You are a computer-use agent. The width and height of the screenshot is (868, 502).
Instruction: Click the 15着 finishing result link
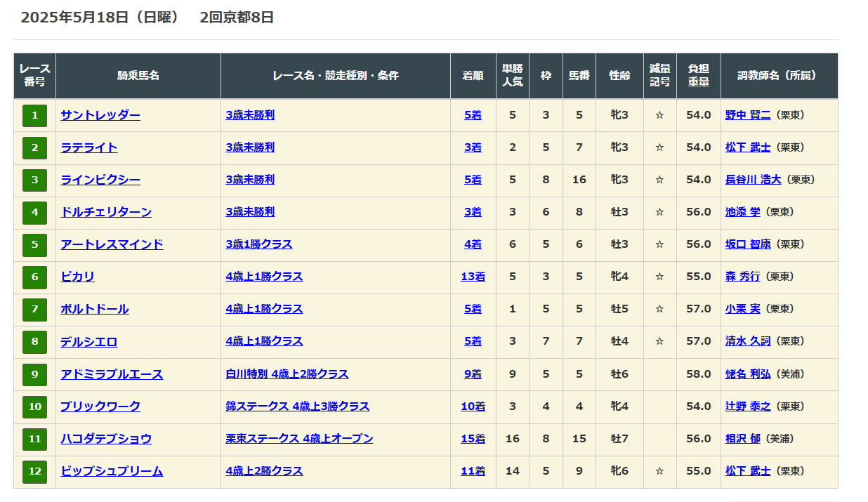473,439
